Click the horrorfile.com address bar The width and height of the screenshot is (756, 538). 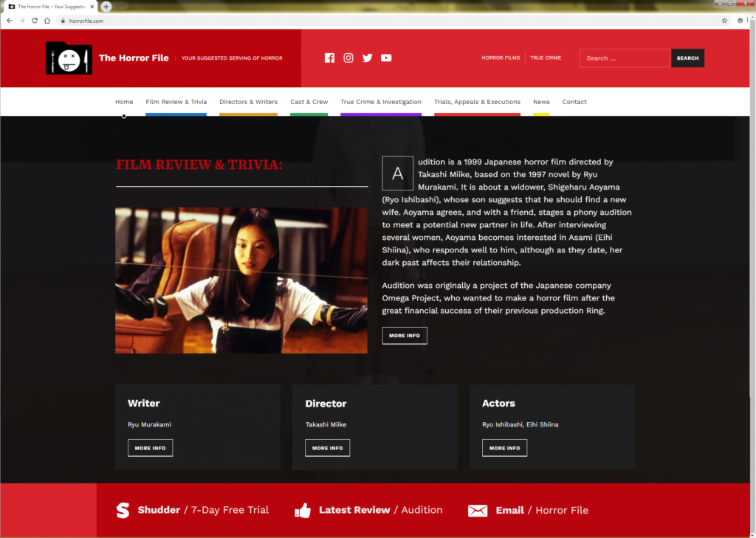393,21
